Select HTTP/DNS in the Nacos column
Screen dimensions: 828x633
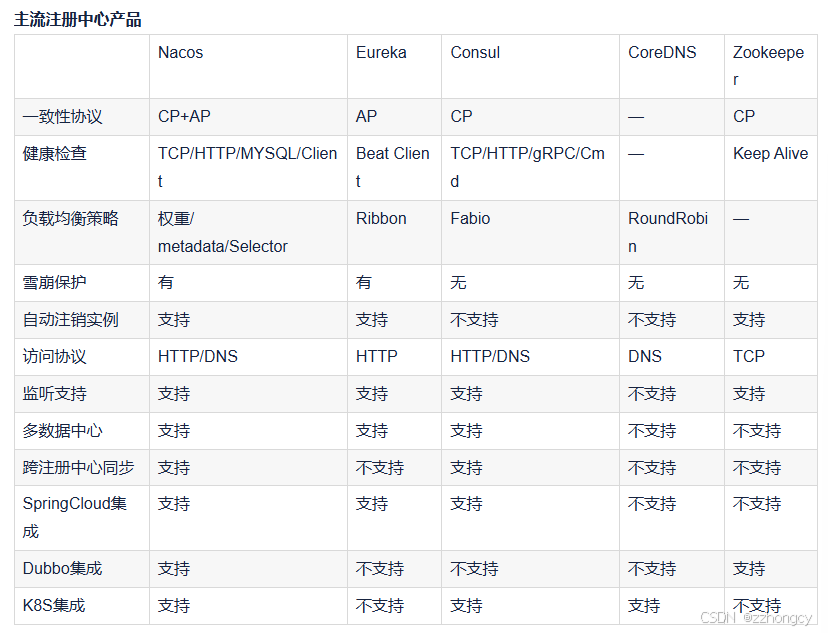pos(198,356)
